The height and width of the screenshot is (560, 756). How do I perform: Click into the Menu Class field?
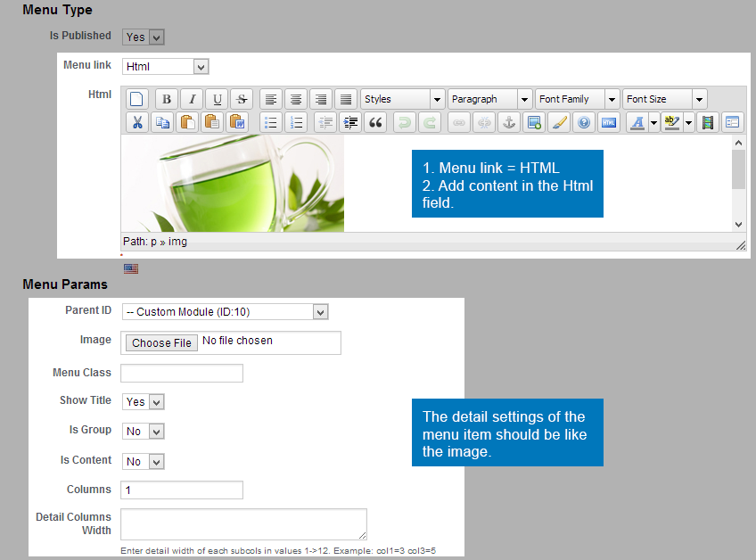point(182,373)
